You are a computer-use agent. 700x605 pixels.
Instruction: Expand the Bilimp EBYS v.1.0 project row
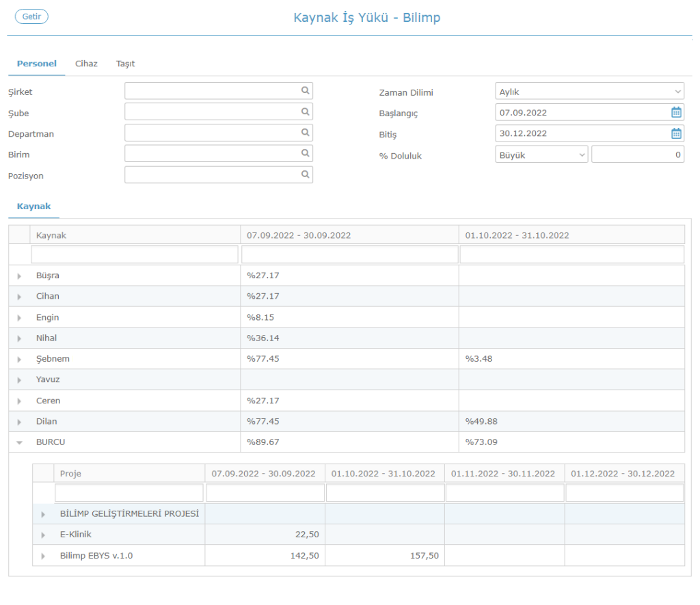click(44, 556)
